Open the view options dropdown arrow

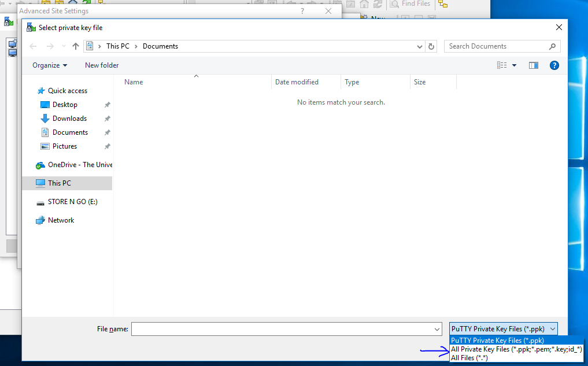tap(515, 65)
